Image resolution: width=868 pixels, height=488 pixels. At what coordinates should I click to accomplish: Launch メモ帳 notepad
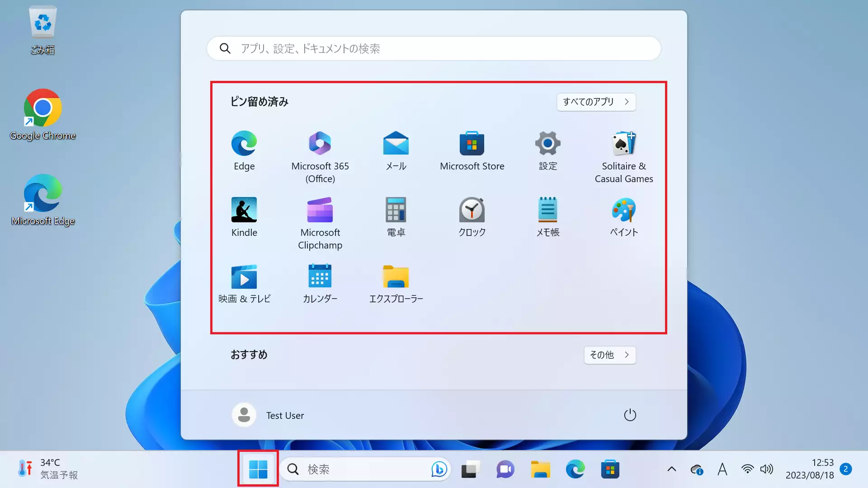click(x=548, y=217)
